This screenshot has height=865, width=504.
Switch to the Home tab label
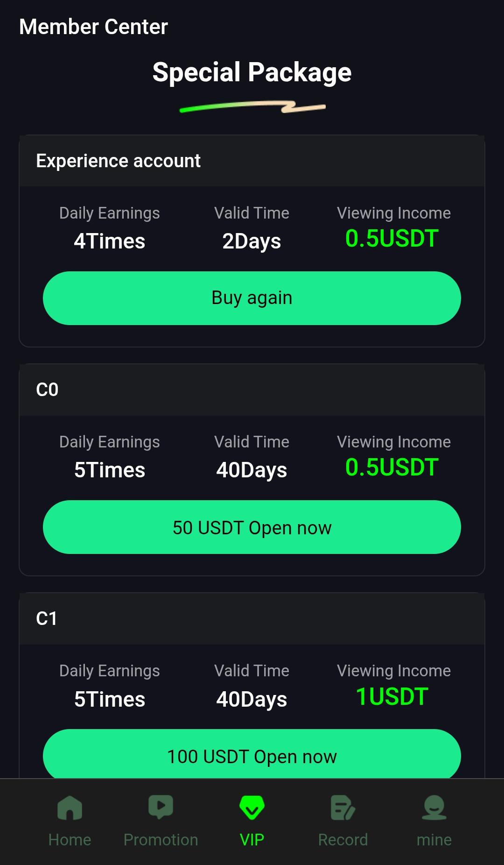click(70, 840)
